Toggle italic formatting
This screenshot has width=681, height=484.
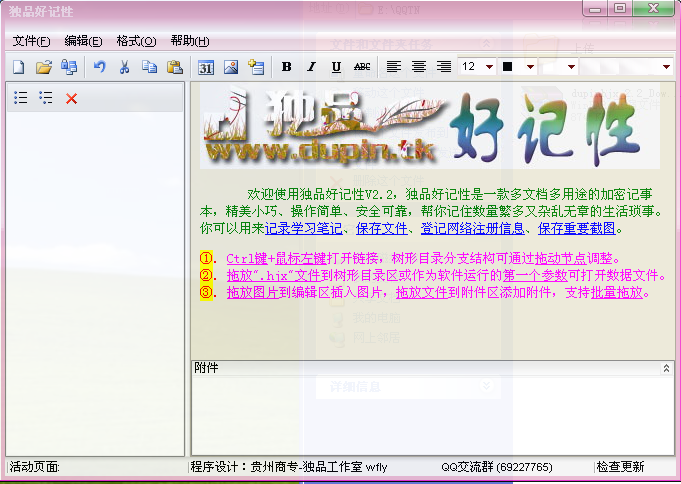(311, 66)
